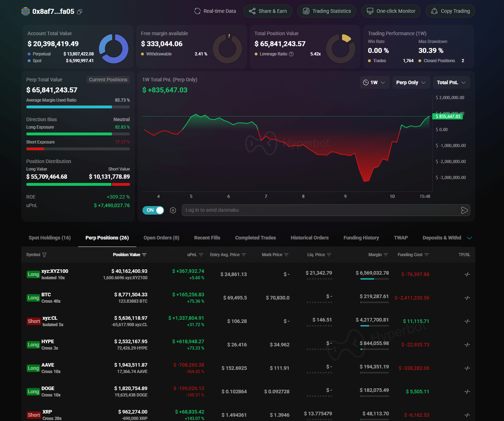The height and width of the screenshot is (421, 504).
Task: Click the send danmaku arrow icon
Action: (464, 210)
